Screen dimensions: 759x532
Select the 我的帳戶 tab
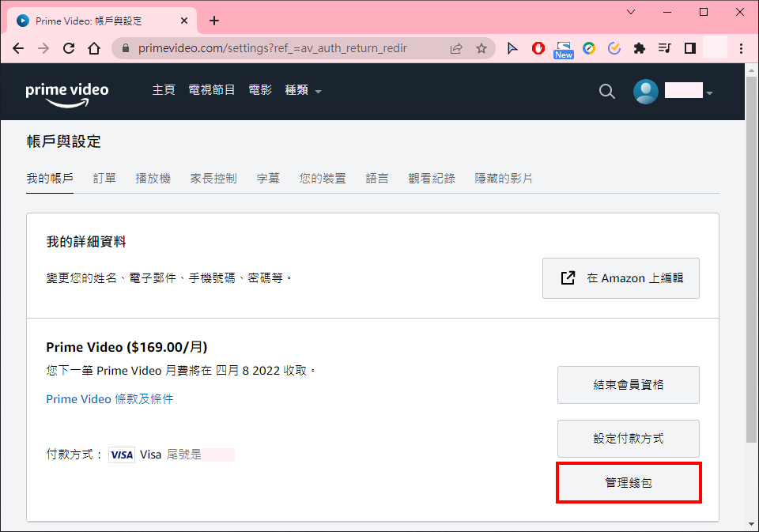[x=50, y=178]
